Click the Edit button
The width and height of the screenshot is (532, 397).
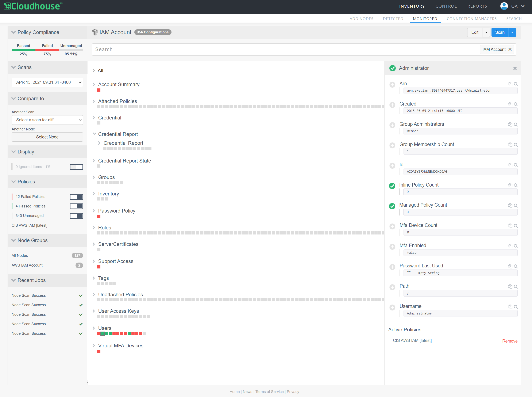click(x=475, y=32)
